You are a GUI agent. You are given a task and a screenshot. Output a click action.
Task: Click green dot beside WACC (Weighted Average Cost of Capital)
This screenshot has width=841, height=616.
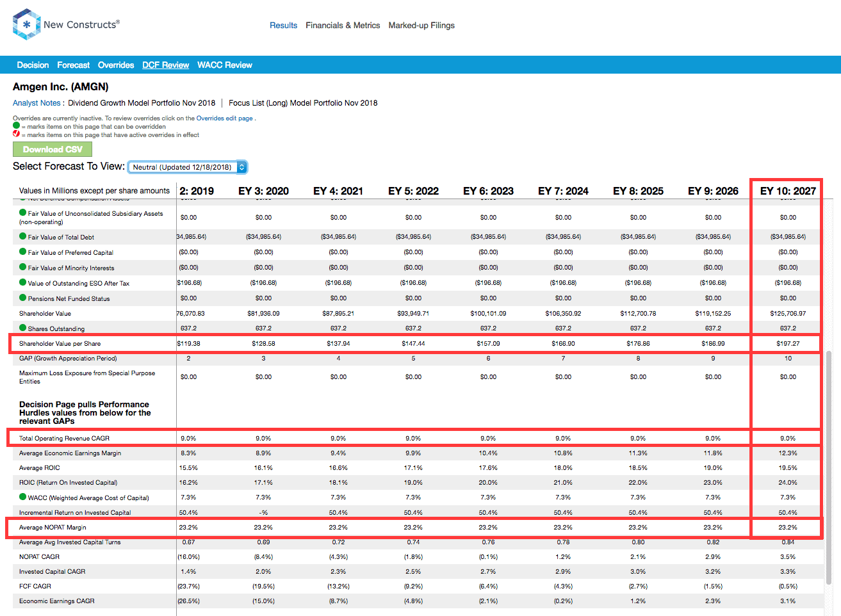(x=23, y=497)
